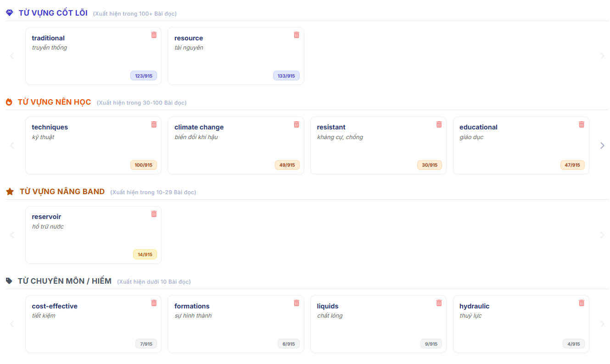Screen dimensions: 610x364
Task: Click trash icon on 'climate change' card
Action: (x=297, y=124)
